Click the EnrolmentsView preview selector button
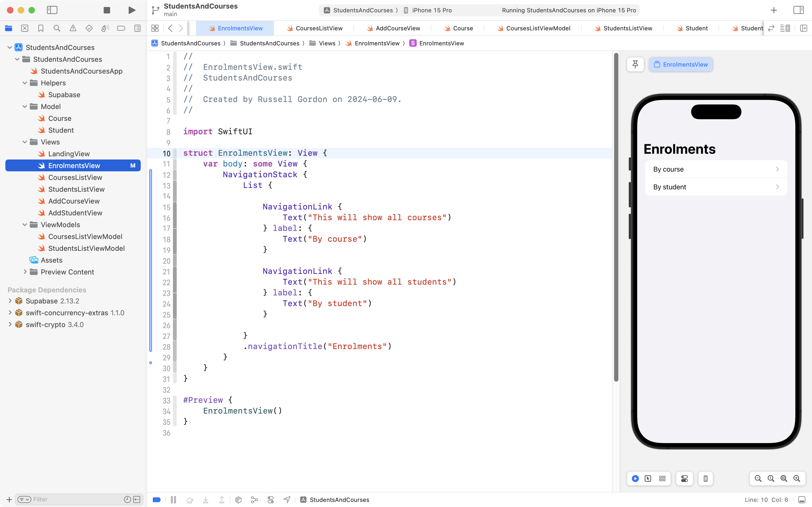Screen dimensions: 812x507 click(x=681, y=64)
